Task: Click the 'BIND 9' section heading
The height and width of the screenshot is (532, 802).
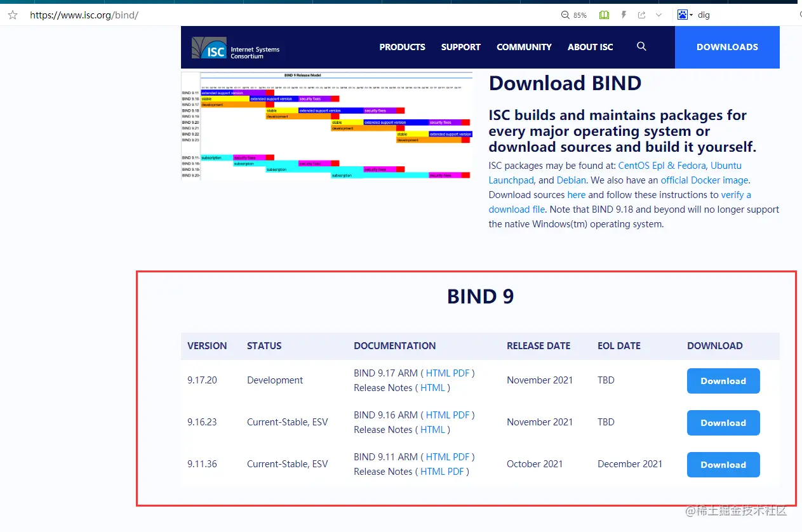Action: click(480, 296)
